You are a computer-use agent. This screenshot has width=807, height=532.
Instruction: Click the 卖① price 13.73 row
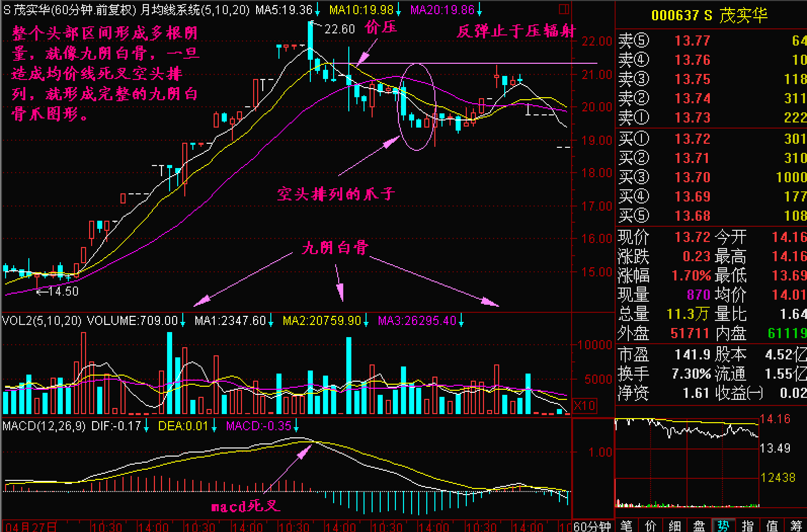[x=692, y=117]
